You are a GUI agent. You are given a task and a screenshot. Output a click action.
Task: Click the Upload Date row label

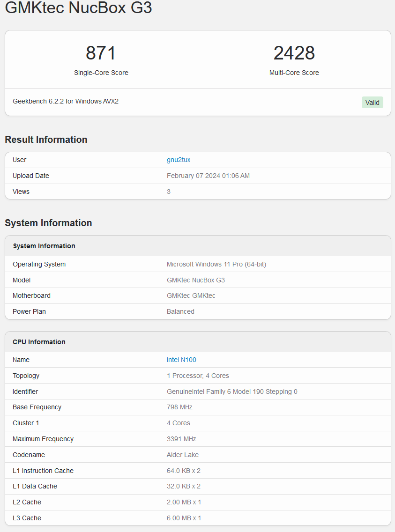point(31,176)
